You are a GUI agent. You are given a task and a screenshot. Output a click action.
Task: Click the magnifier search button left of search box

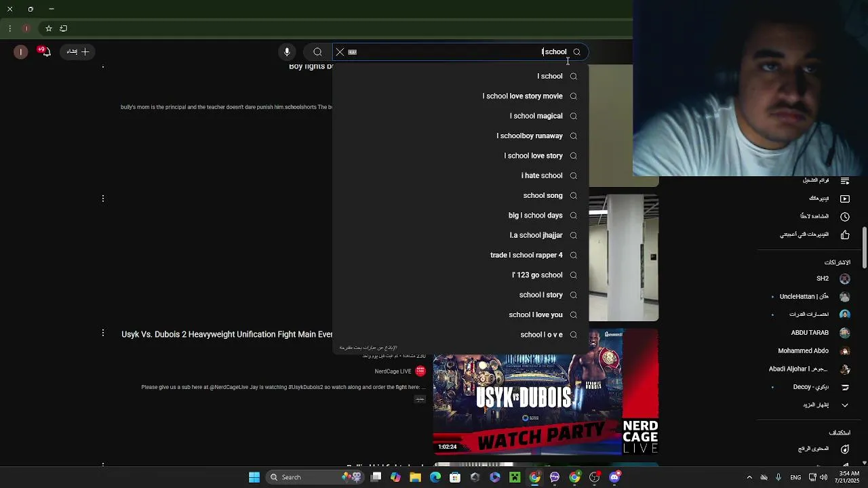tap(317, 52)
